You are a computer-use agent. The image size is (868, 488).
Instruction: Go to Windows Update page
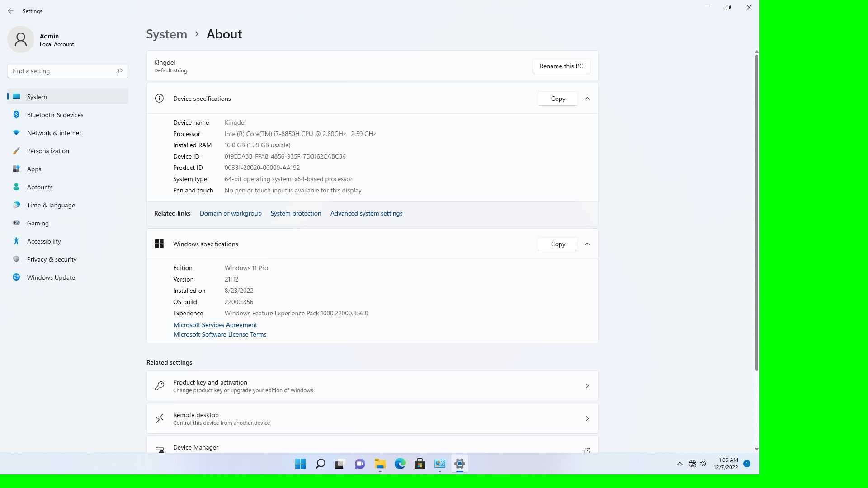coord(68,277)
